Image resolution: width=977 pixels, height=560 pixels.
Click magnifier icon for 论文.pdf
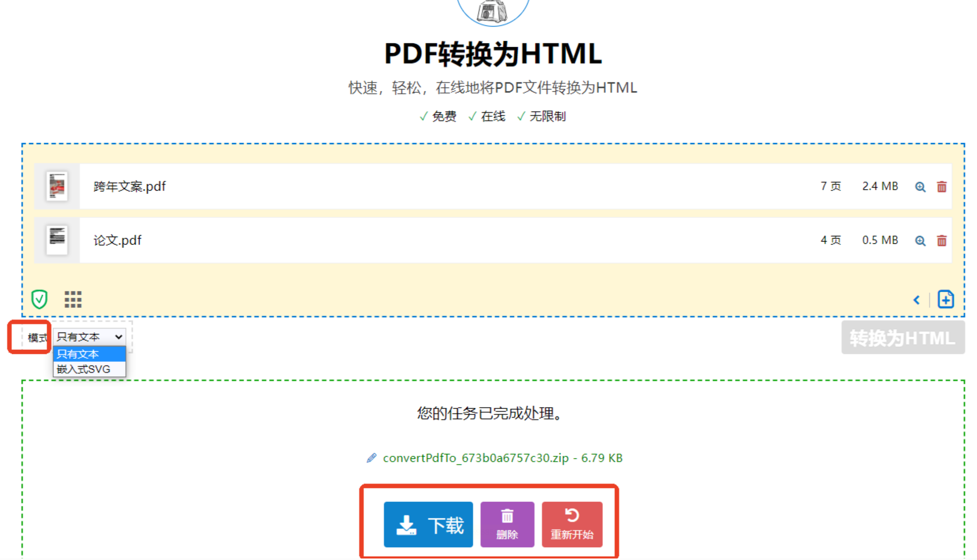pos(920,241)
